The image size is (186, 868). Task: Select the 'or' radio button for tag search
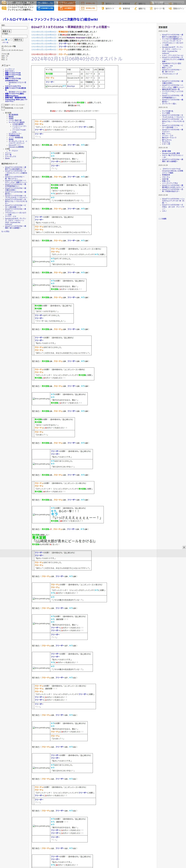point(11,40)
